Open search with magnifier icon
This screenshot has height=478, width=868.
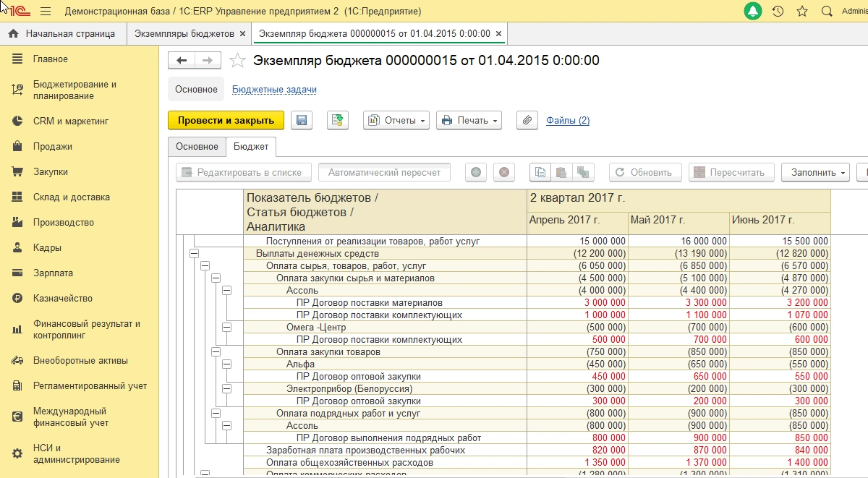tap(826, 12)
